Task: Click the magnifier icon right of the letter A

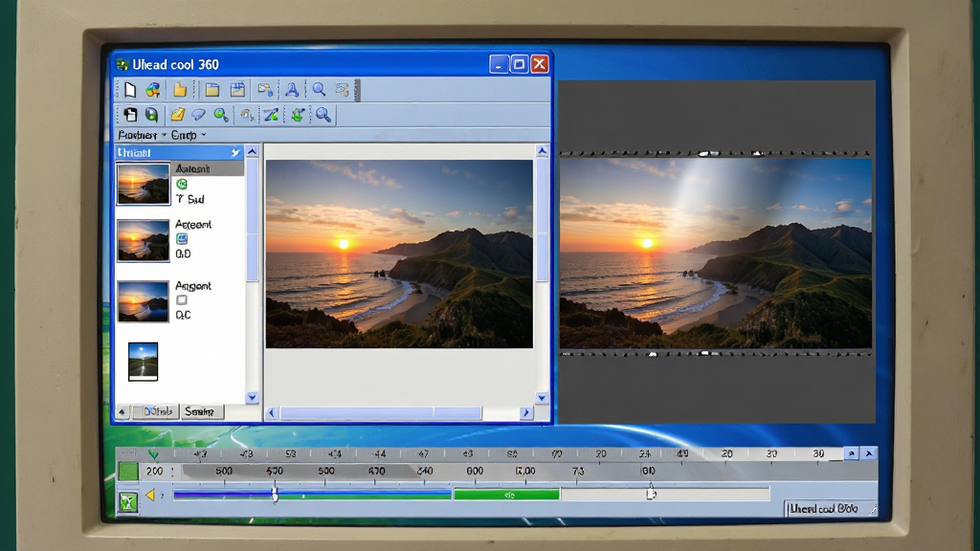Action: point(319,90)
